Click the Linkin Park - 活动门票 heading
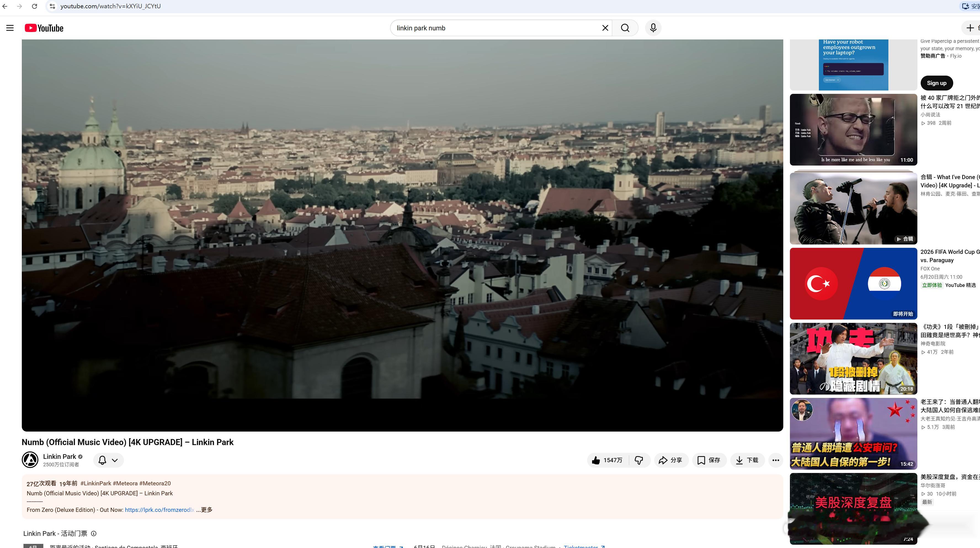980x548 pixels. click(x=55, y=534)
